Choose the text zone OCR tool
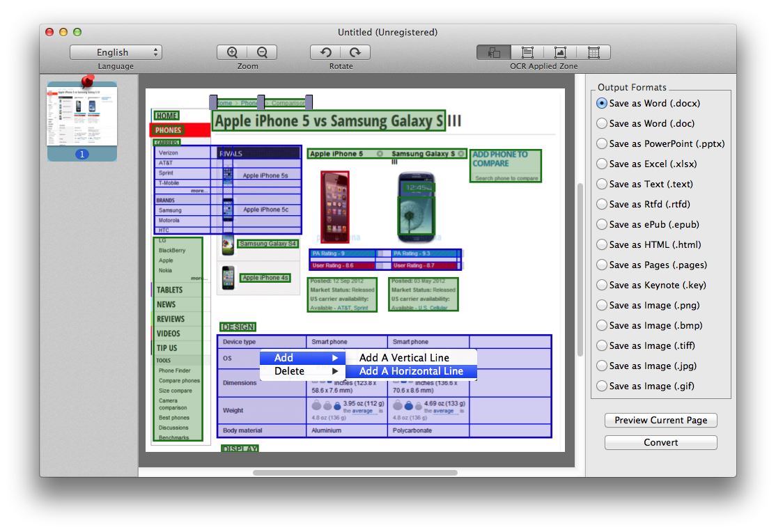The image size is (776, 532). [x=527, y=52]
